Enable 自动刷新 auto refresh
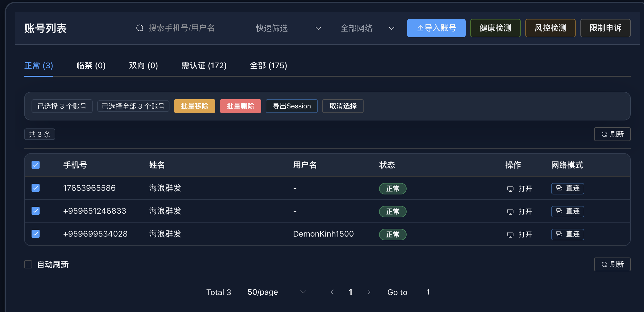This screenshot has width=644, height=312. click(x=28, y=264)
